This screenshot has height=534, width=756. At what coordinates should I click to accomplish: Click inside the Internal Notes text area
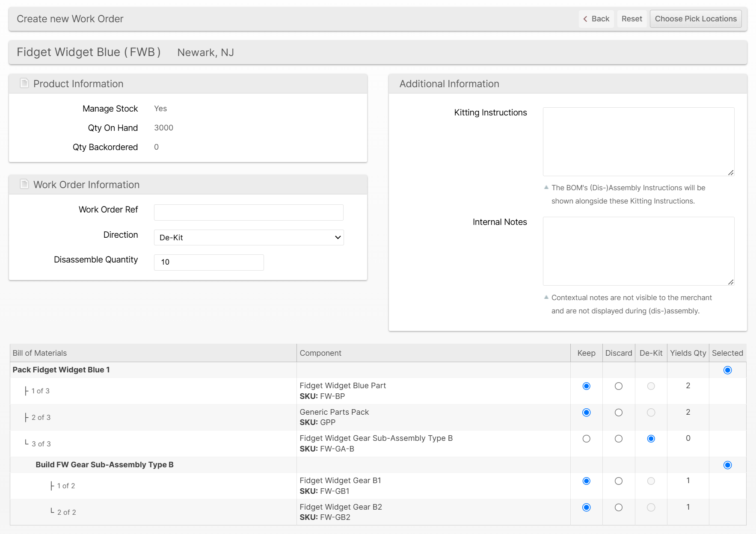tap(638, 251)
